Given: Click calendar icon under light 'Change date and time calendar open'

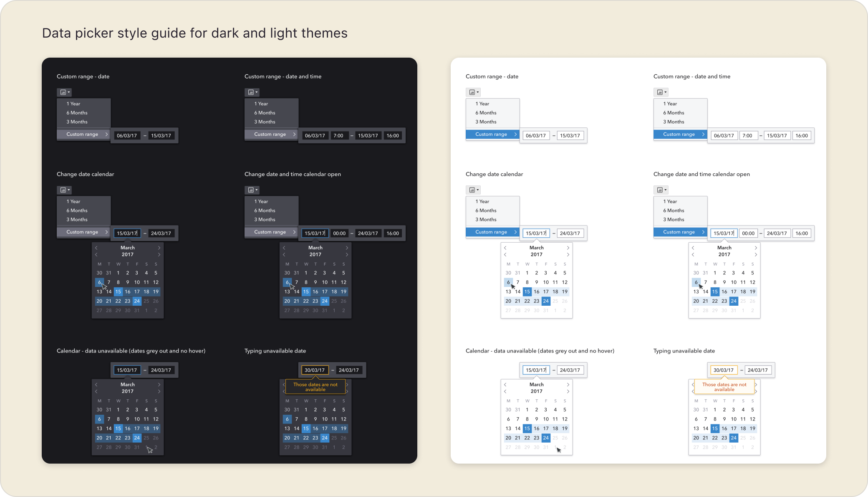Looking at the screenshot, I should 661,190.
